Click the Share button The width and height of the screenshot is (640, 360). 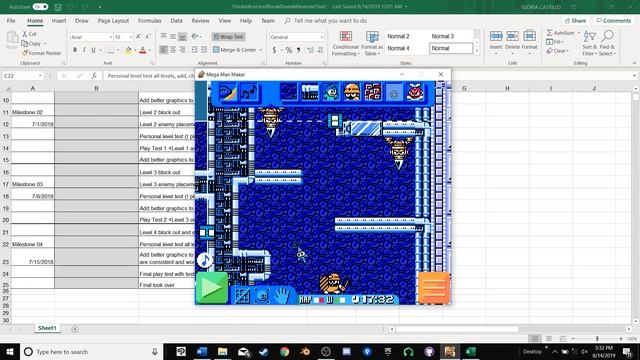tap(576, 20)
